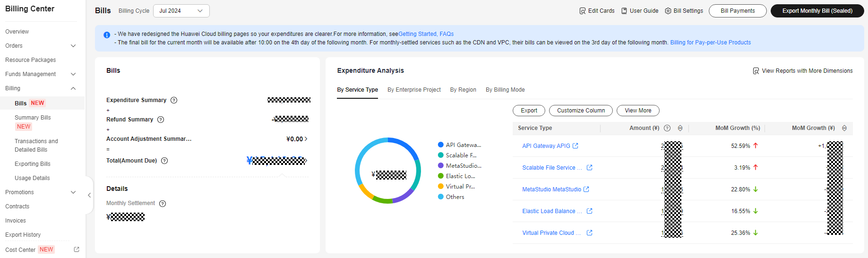Open the Edit Cards icon

click(583, 11)
